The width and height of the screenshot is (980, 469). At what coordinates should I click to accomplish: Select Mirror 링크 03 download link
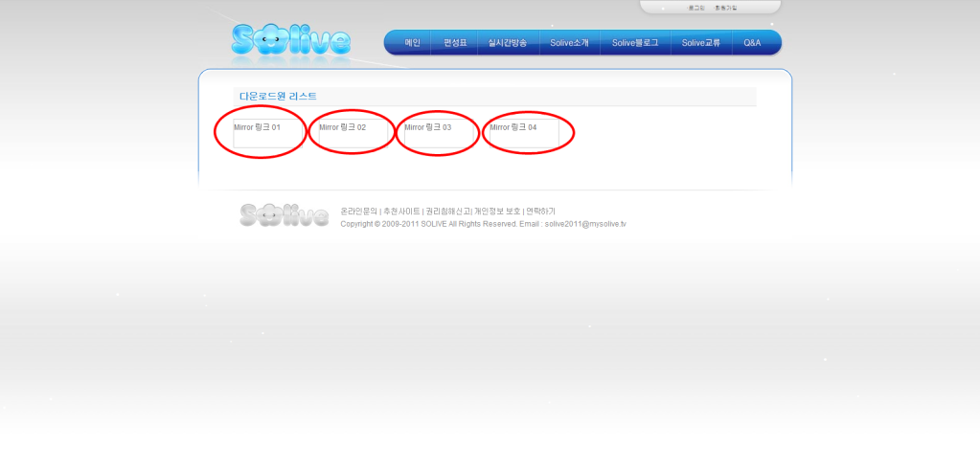coord(427,127)
